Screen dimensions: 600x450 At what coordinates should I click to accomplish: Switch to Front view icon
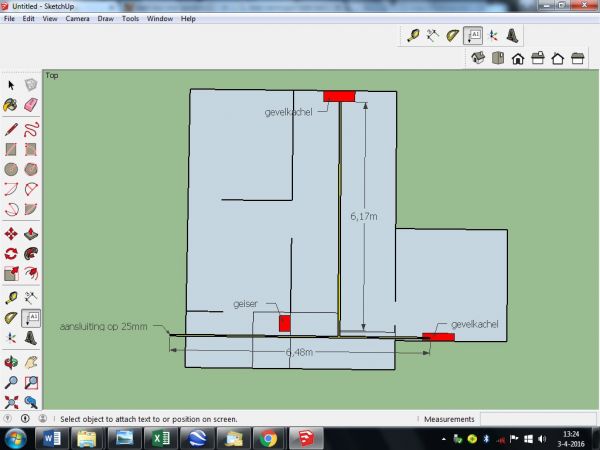pos(518,58)
